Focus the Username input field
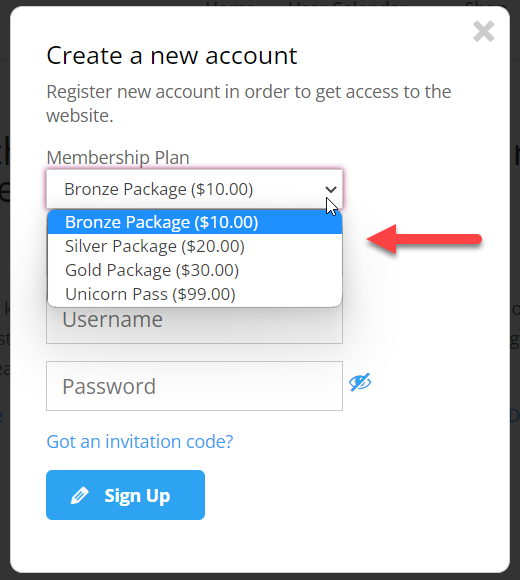 [x=194, y=324]
